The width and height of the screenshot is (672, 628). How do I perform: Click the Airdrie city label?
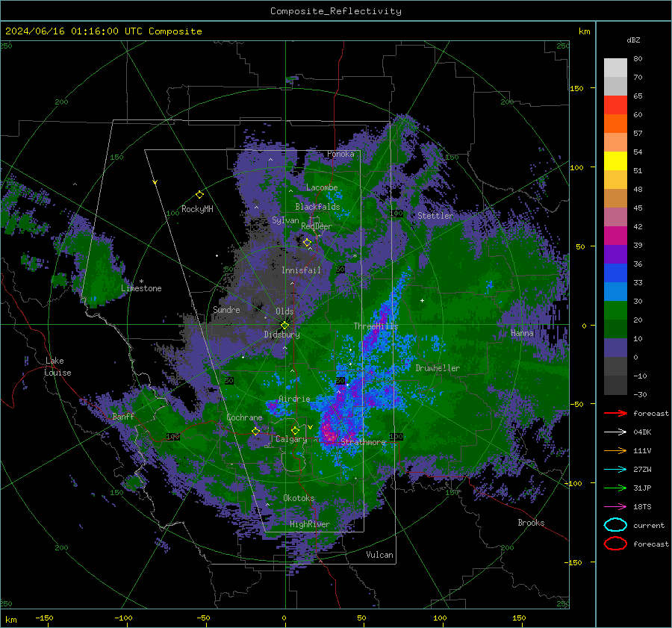pyautogui.click(x=294, y=399)
